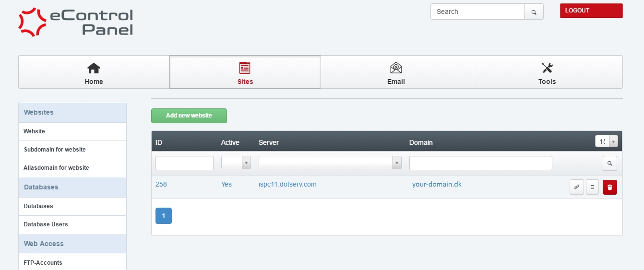Open the rows-per-page dropdown showing 15

(x=606, y=141)
